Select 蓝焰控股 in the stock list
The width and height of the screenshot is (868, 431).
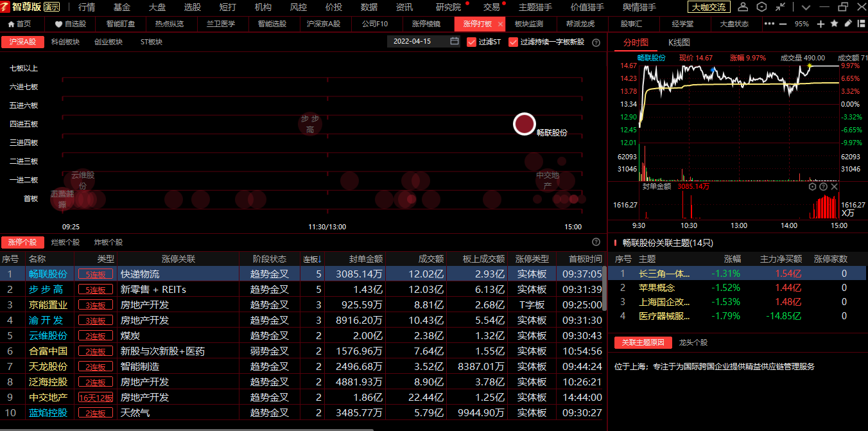(x=48, y=412)
